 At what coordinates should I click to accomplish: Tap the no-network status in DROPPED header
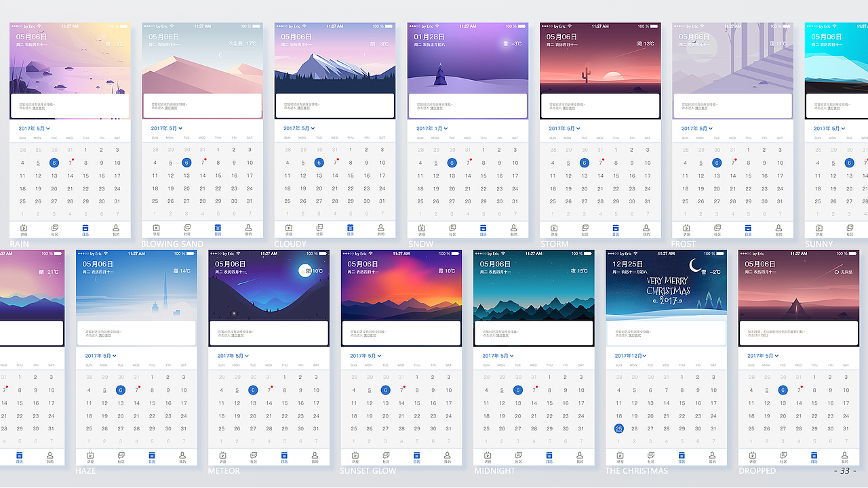843,272
